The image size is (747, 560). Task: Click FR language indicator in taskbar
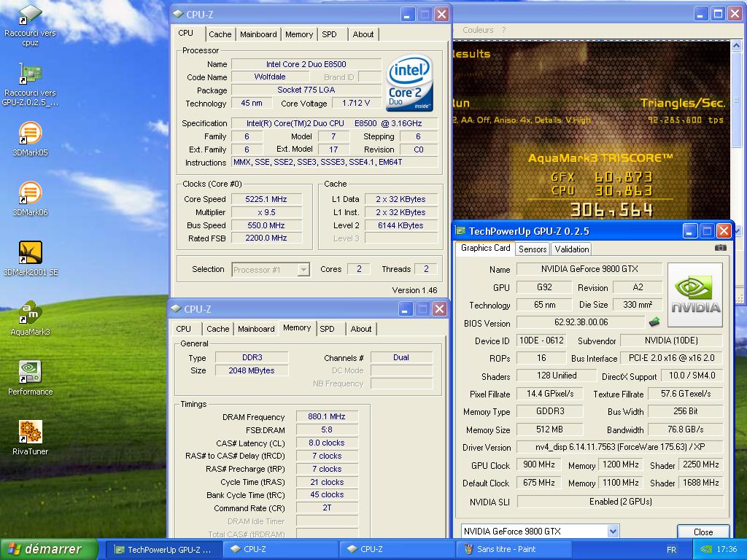[671, 550]
